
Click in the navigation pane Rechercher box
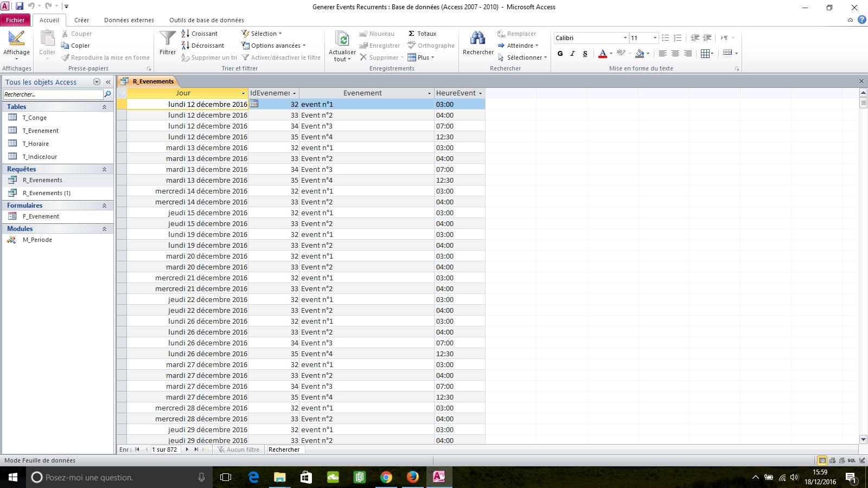(x=53, y=94)
